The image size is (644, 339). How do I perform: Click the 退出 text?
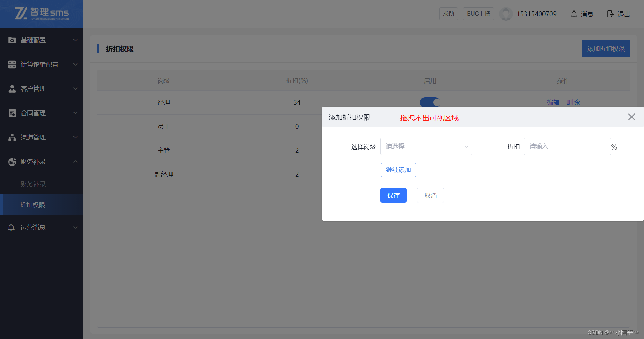click(x=624, y=14)
